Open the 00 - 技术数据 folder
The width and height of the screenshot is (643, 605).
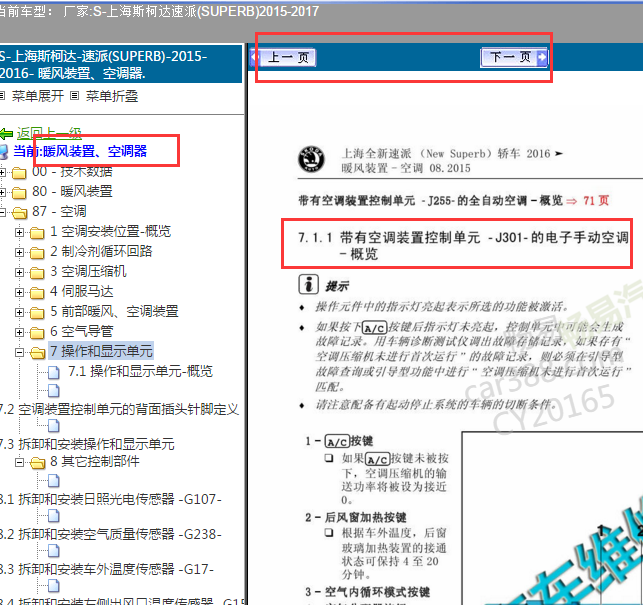pyautogui.click(x=72, y=171)
